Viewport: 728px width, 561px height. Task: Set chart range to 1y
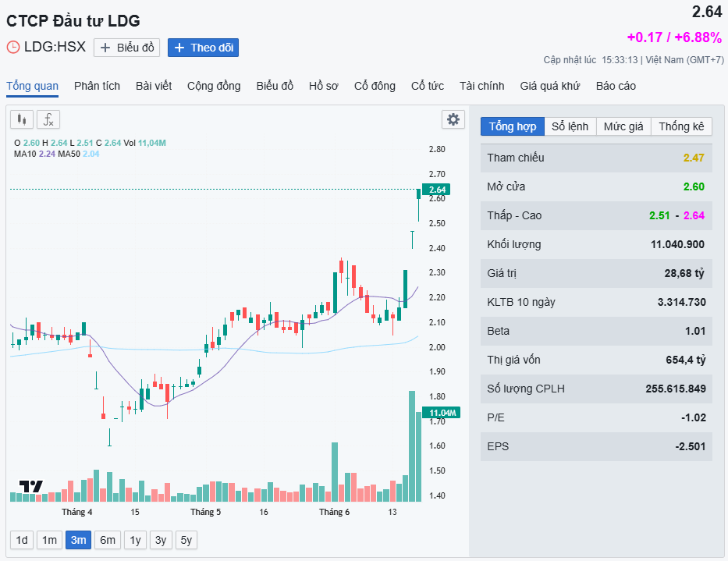point(135,540)
